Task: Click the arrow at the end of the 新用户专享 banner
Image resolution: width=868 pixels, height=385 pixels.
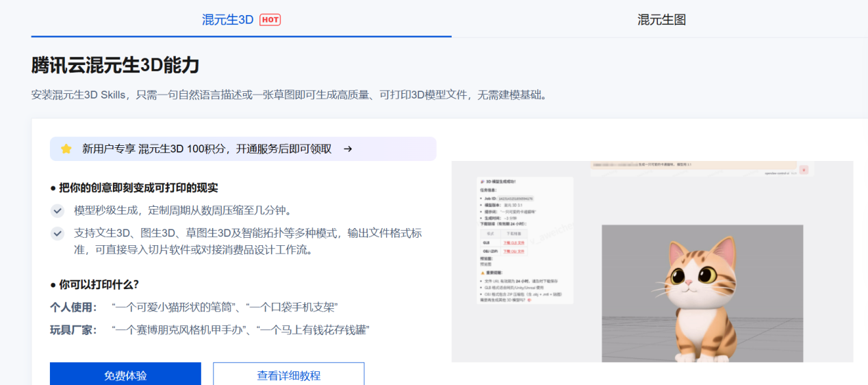Action: pos(348,149)
